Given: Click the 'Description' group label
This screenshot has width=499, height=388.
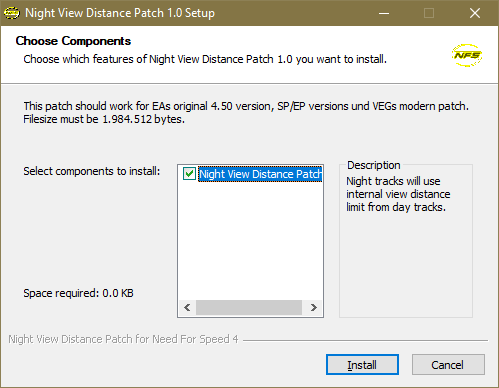Looking at the screenshot, I should pos(374,165).
